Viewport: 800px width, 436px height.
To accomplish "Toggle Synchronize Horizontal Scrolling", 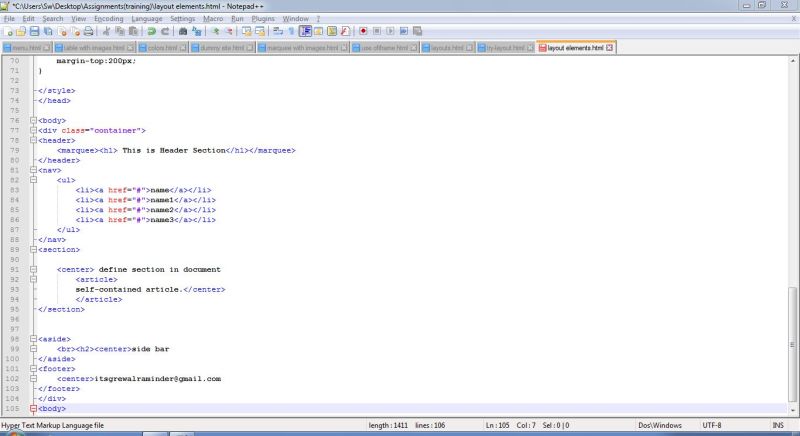I will coord(260,32).
